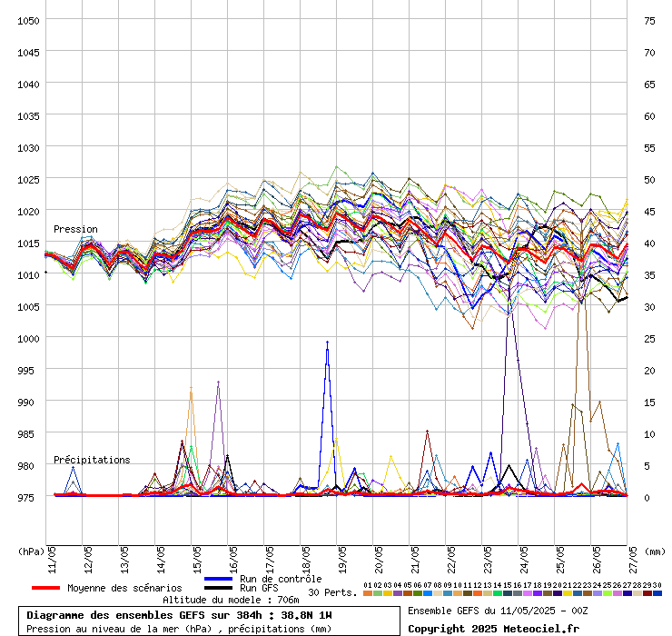
Task: Click the 75 precipitation axis label
Action: (649, 21)
